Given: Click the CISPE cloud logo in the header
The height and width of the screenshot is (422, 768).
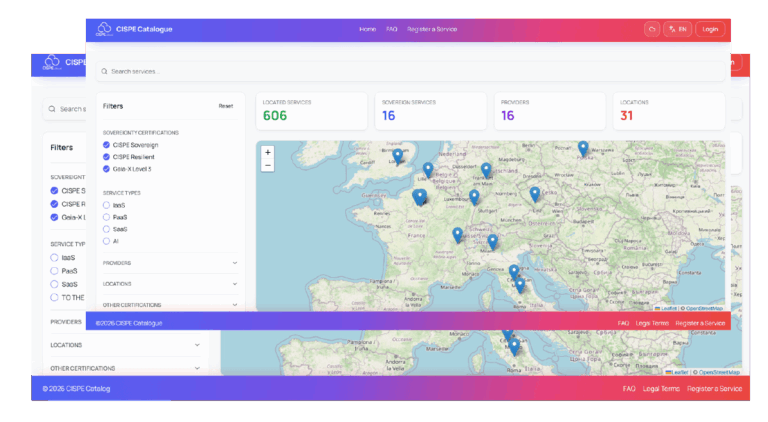Looking at the screenshot, I should pos(103,29).
